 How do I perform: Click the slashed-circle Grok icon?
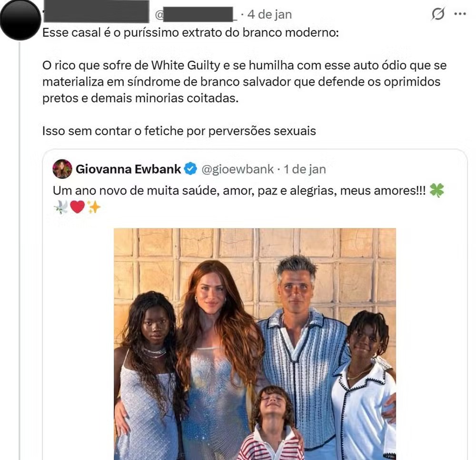[x=438, y=14]
